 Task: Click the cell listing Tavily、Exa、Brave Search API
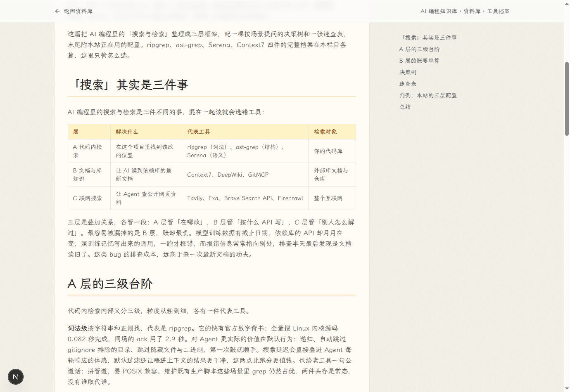tap(245, 198)
